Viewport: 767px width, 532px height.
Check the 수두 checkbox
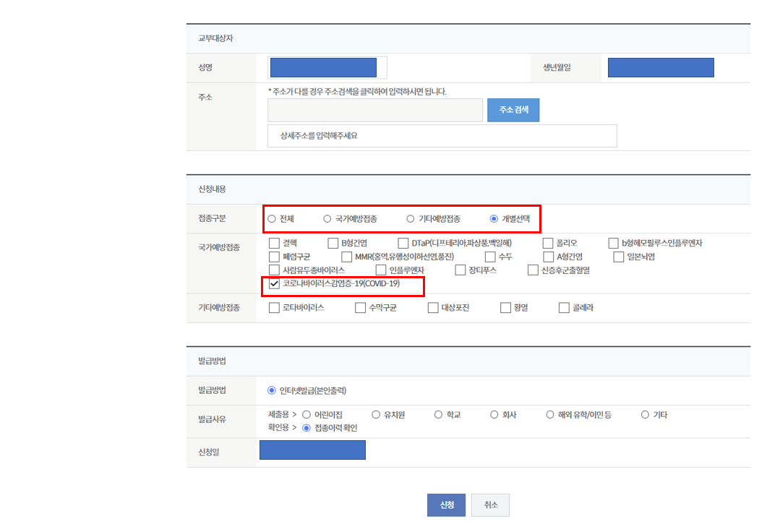tap(490, 257)
